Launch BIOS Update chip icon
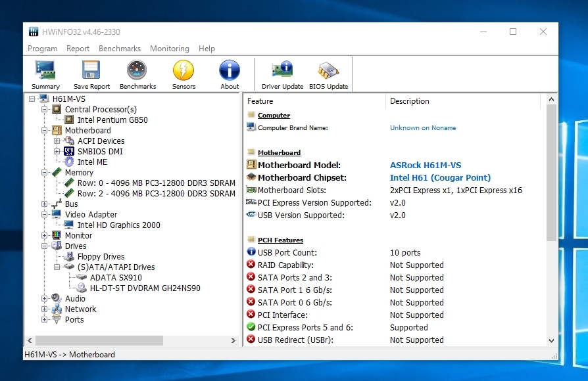588x381 pixels. click(328, 70)
